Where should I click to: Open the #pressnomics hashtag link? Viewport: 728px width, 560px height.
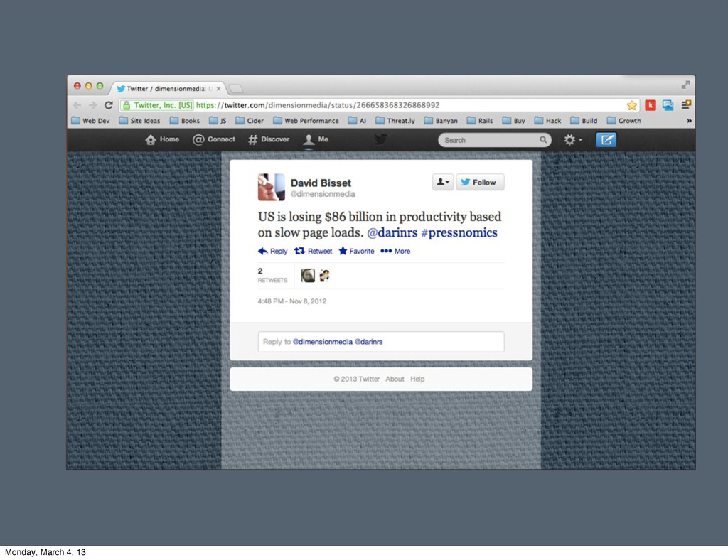click(x=459, y=232)
